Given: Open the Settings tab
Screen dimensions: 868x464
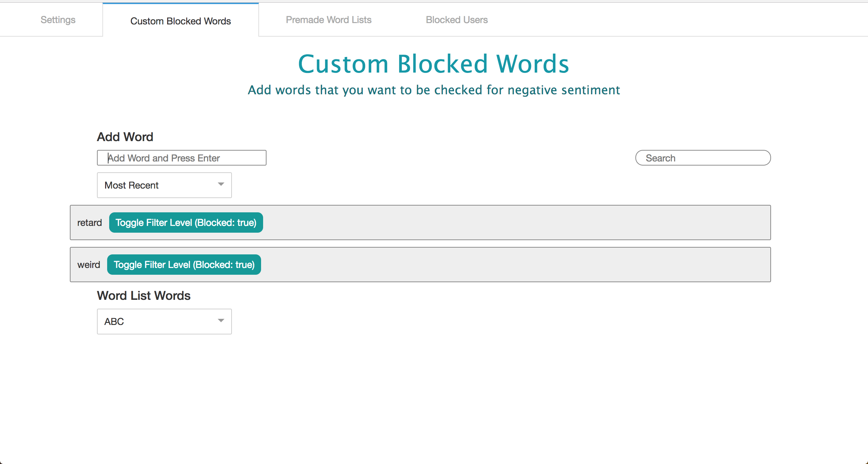Looking at the screenshot, I should [x=58, y=20].
